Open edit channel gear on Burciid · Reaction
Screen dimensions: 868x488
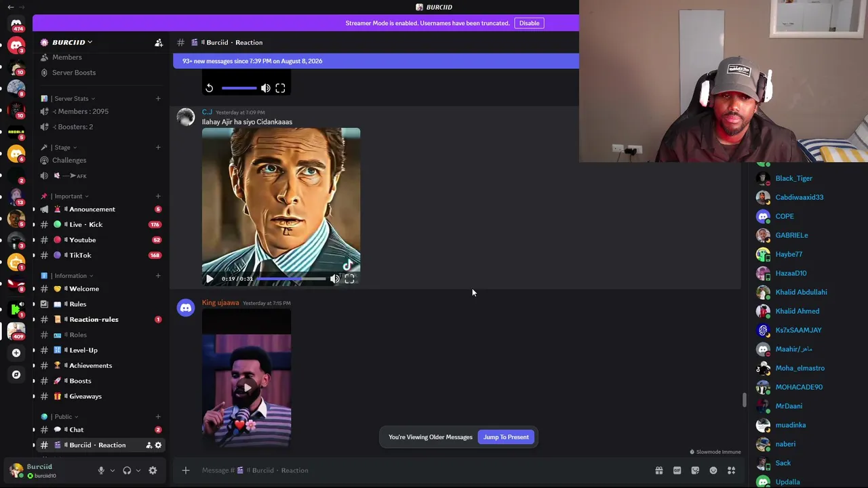tap(158, 445)
